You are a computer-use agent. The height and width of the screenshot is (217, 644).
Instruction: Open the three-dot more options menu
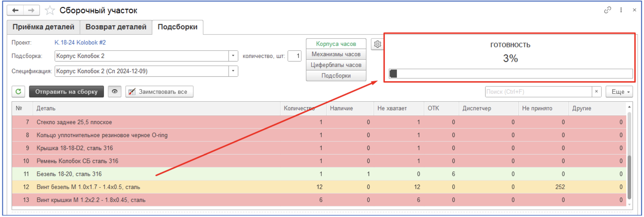click(x=621, y=10)
